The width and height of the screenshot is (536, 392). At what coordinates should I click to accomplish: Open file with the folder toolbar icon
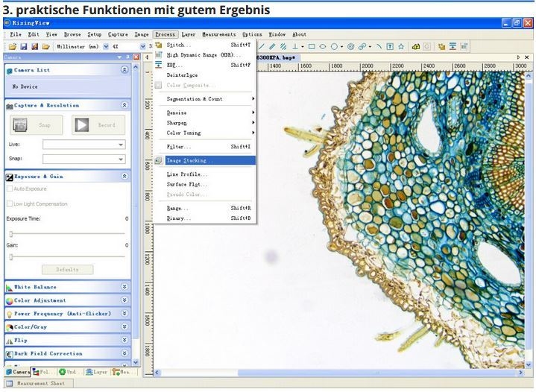pyautogui.click(x=13, y=46)
